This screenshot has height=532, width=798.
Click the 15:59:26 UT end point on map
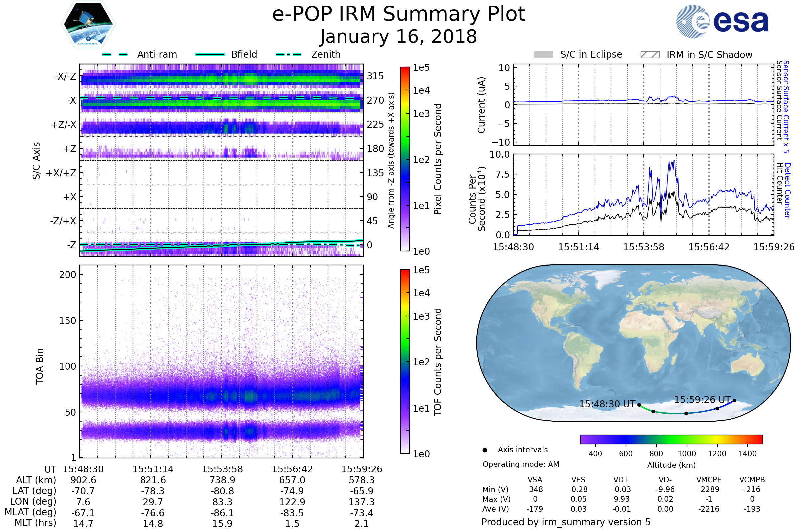point(734,400)
